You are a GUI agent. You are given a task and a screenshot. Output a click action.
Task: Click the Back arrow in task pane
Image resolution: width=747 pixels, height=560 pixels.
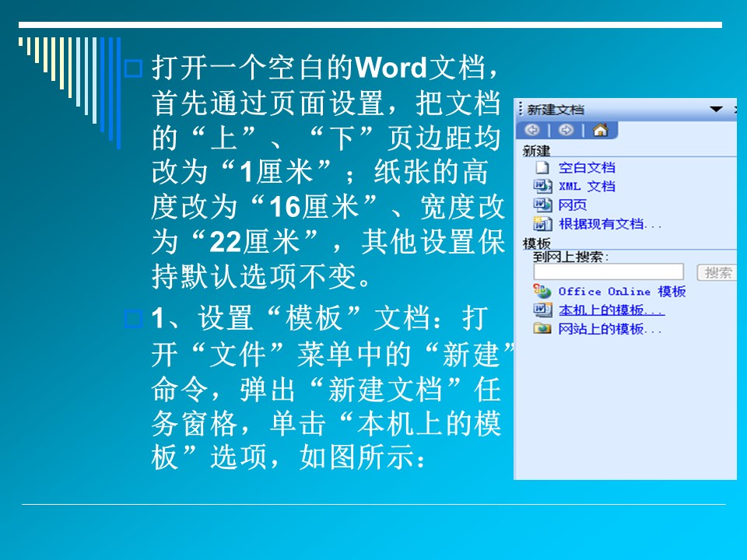coord(532,130)
